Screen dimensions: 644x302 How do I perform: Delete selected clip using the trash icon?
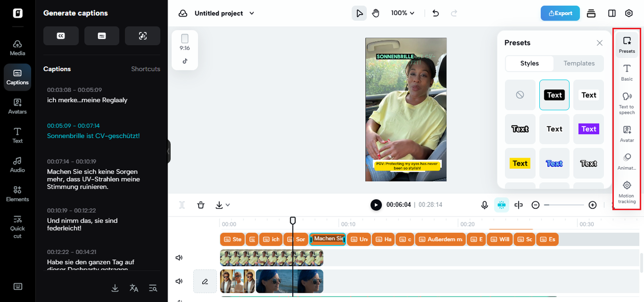pos(201,205)
